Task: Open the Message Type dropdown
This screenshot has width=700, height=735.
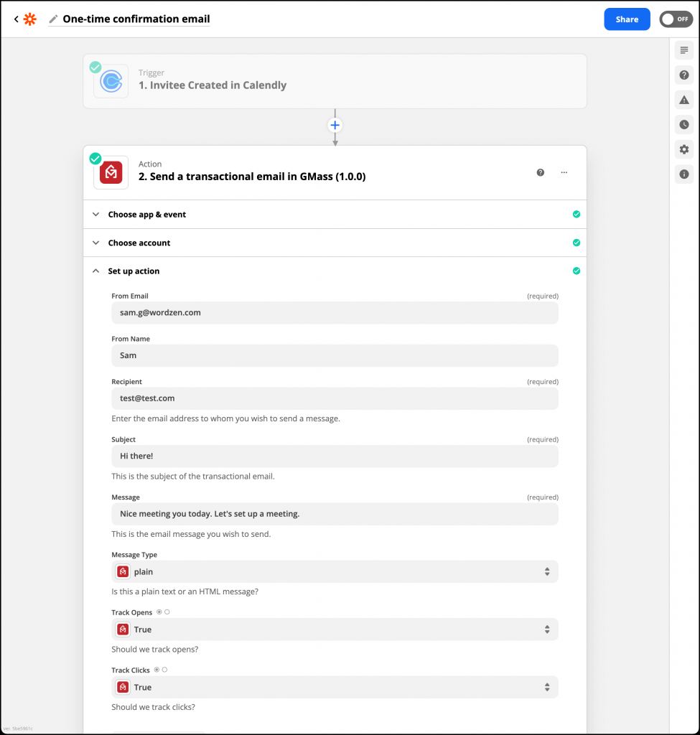Action: click(x=334, y=571)
